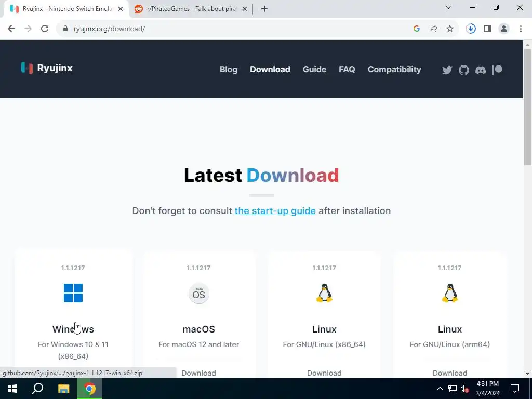Open taskbar search magnifier

point(37,389)
